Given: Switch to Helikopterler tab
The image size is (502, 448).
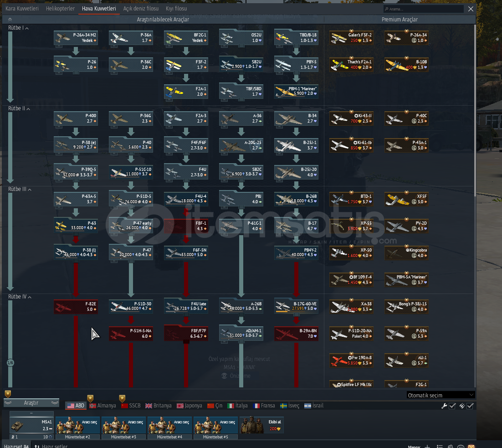Looking at the screenshot, I should tap(60, 9).
